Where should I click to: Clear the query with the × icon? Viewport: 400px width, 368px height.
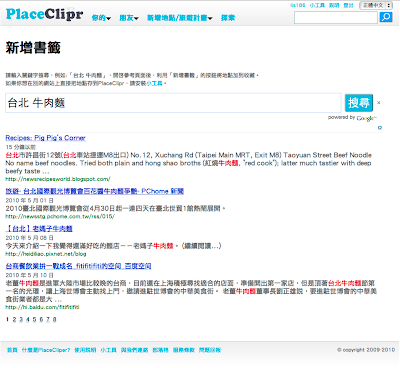tap(379, 103)
